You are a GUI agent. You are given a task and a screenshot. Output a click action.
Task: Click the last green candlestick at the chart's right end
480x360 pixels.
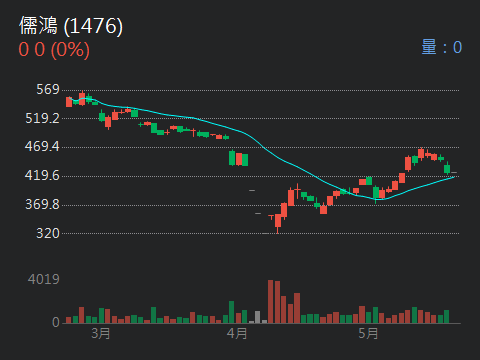click(447, 168)
